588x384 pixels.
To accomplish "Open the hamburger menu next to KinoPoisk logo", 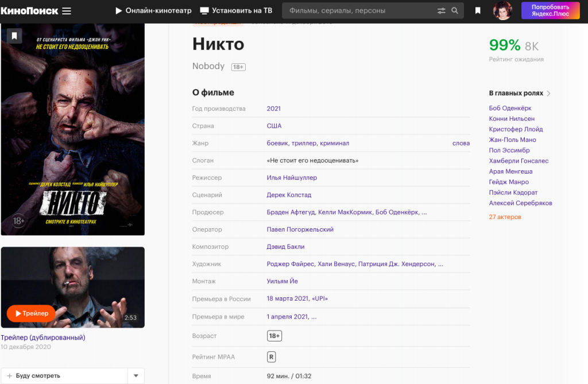I will [67, 11].
